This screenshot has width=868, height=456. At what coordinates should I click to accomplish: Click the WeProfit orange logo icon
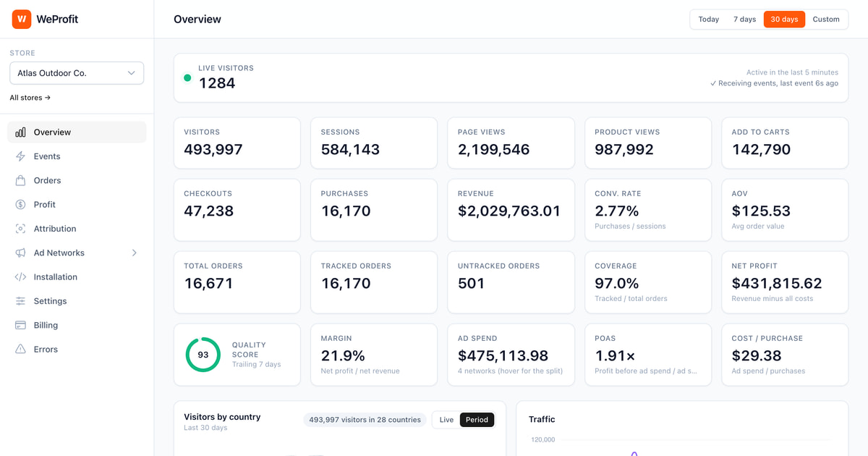(22, 20)
